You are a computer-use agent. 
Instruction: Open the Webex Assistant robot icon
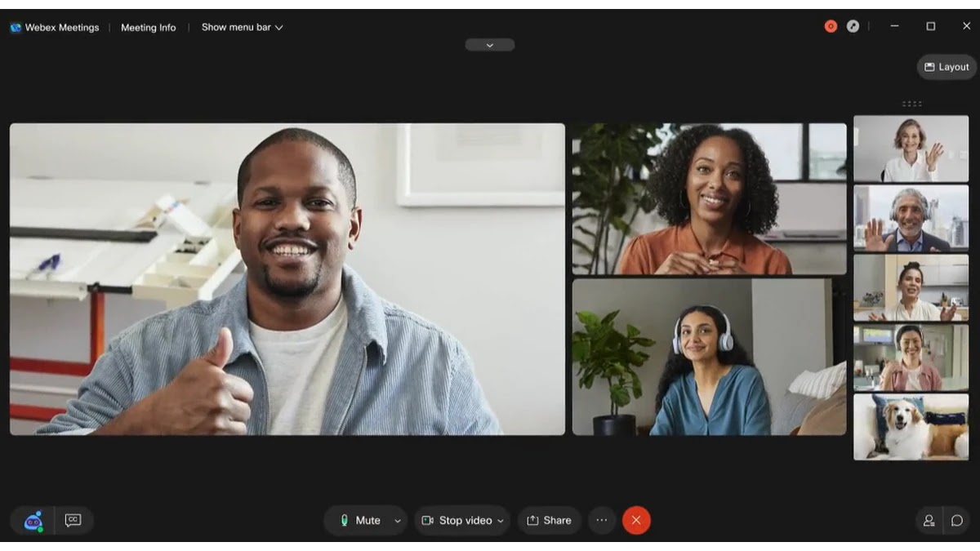[33, 520]
